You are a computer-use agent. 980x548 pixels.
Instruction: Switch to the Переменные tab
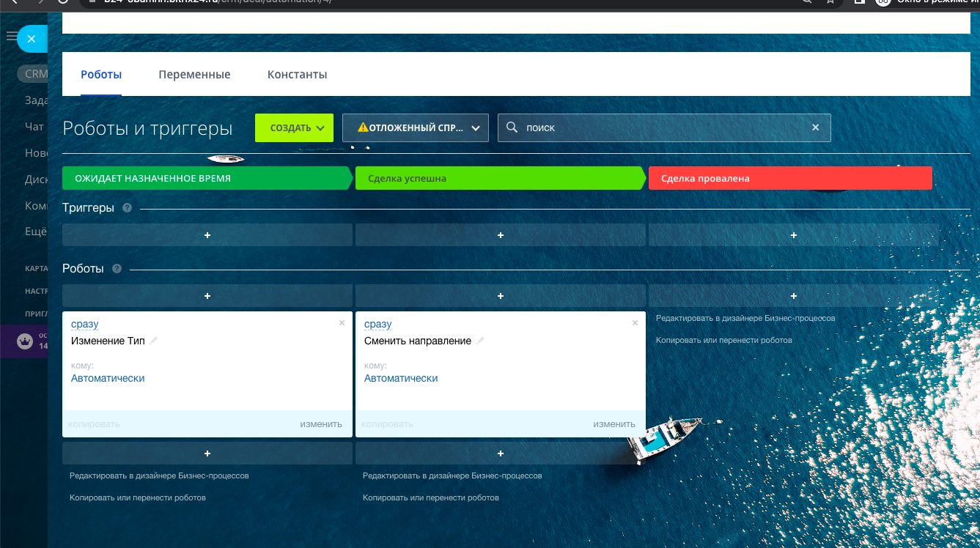pos(194,75)
